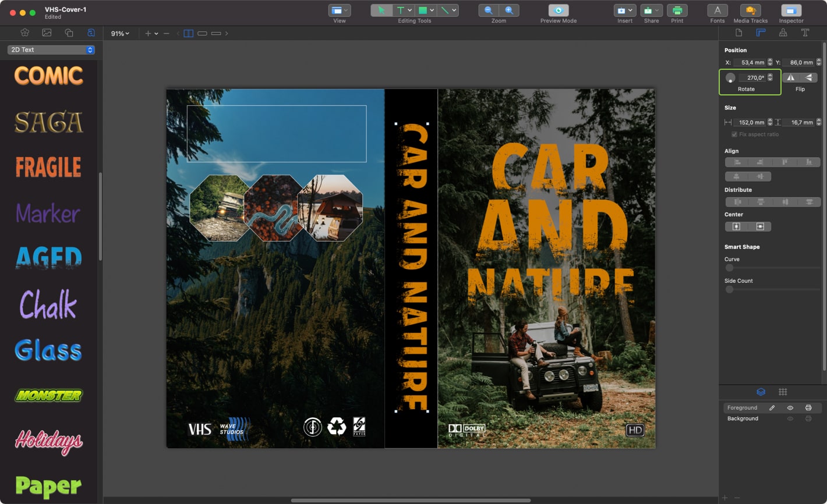Open the Insert dropdown in the toolbar

point(624,10)
